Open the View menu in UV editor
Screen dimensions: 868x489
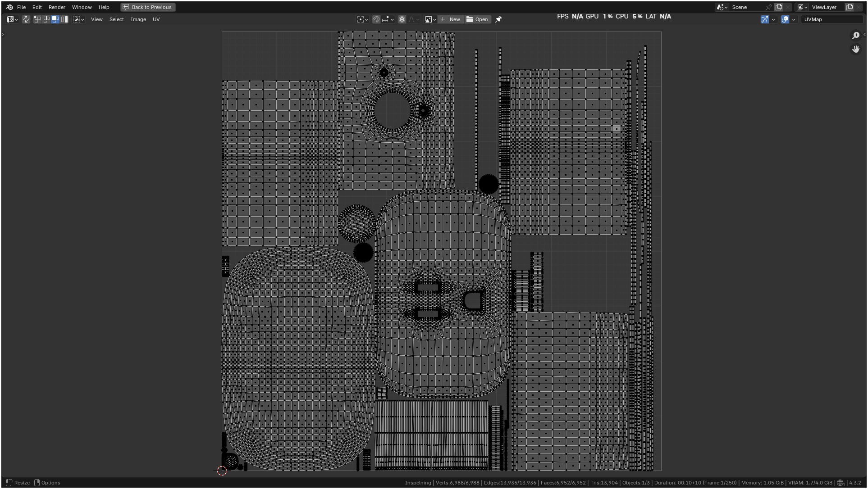coord(97,19)
